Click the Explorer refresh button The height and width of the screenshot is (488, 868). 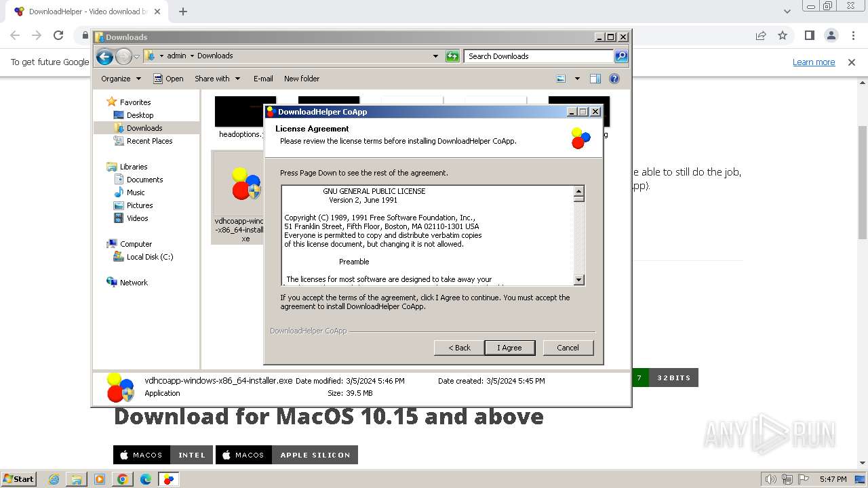pos(452,56)
